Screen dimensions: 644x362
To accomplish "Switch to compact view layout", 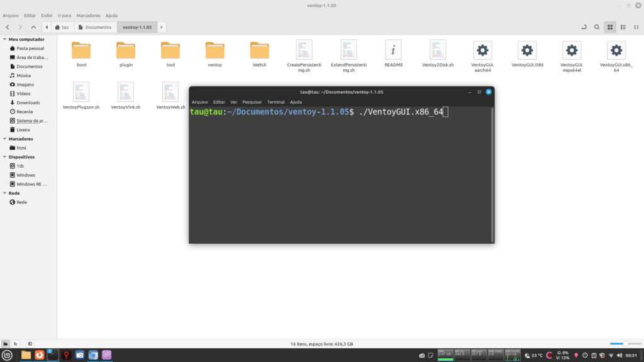I will [635, 27].
